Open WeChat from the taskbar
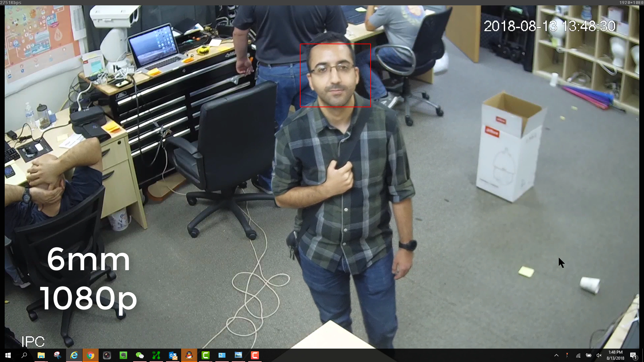Image resolution: width=644 pixels, height=362 pixels. (140, 355)
